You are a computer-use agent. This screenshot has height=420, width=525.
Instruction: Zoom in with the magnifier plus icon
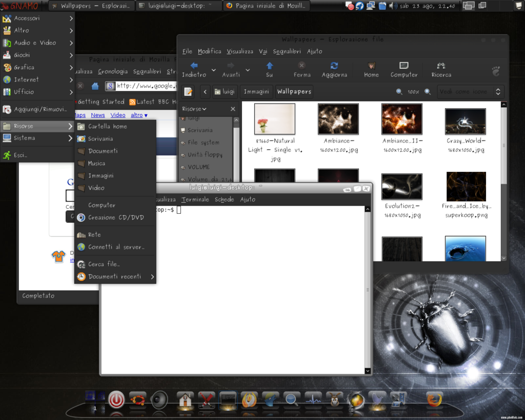[x=427, y=92]
